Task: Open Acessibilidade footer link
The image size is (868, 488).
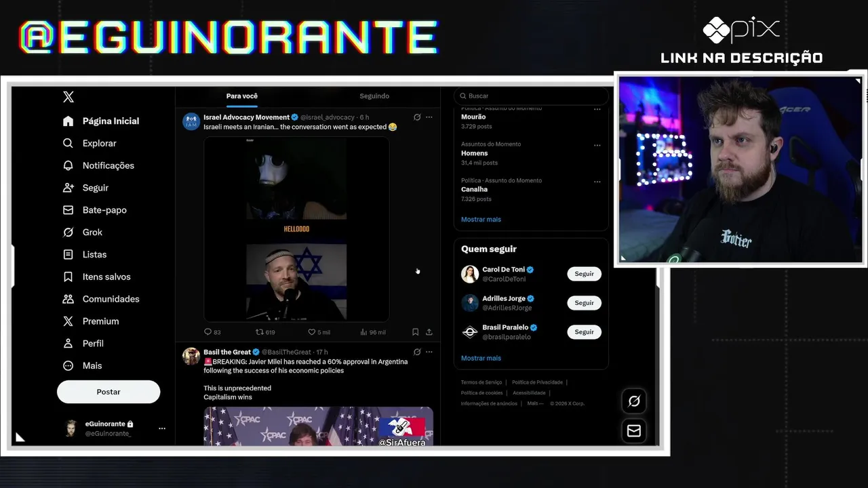Action: [x=529, y=393]
